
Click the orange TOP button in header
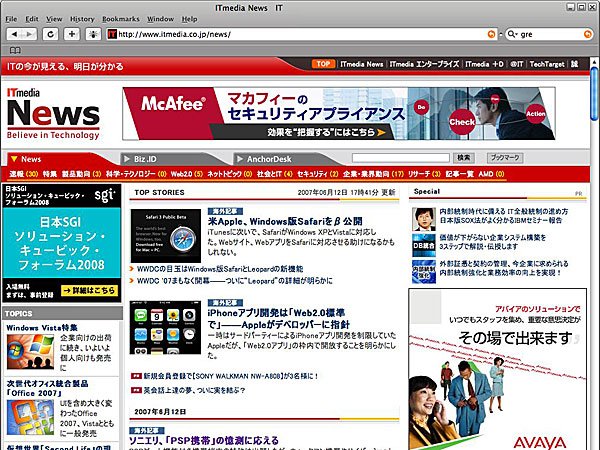pyautogui.click(x=323, y=64)
